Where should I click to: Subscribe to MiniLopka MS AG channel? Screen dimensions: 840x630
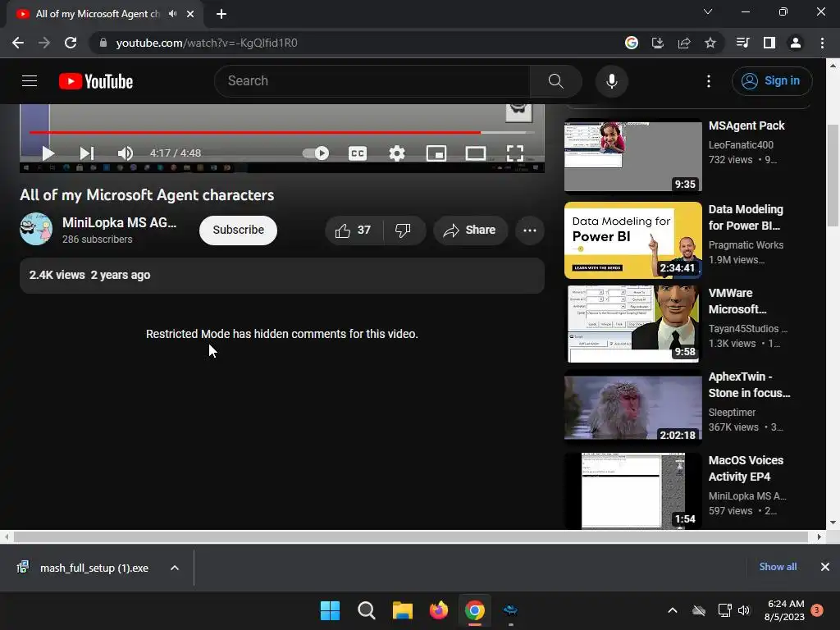[x=238, y=230]
